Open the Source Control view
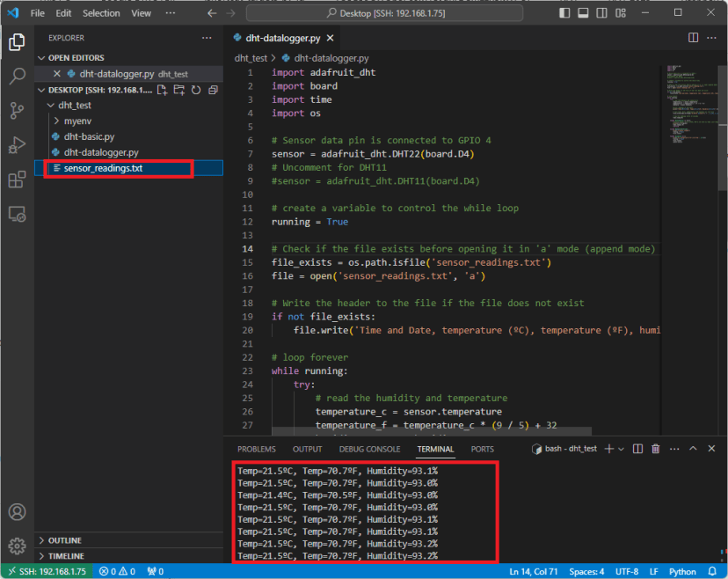Viewport: 728px width, 579px height. click(x=18, y=111)
